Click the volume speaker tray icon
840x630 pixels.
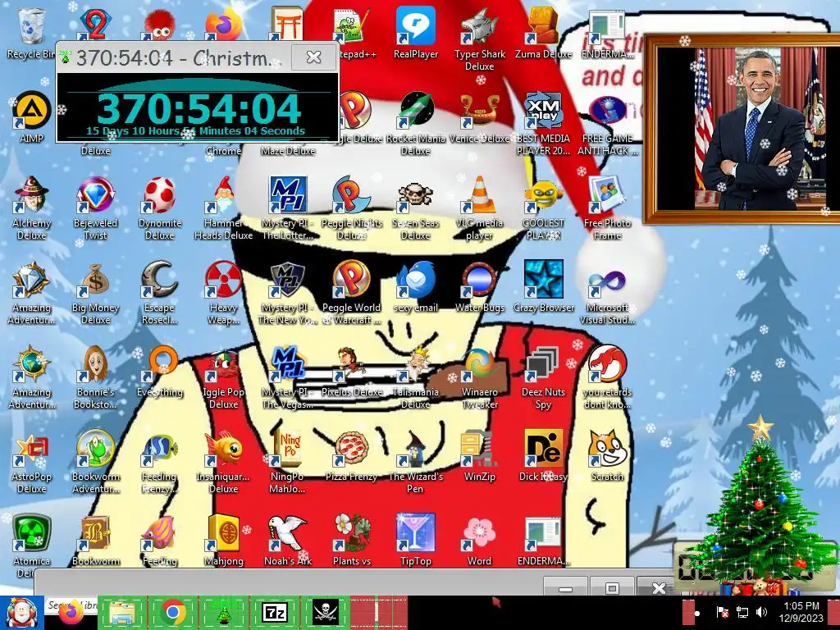760,612
